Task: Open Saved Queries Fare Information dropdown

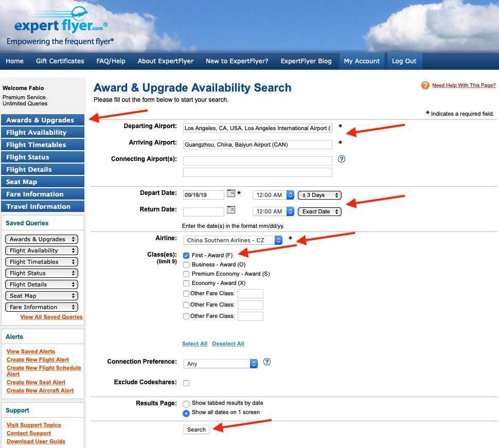Action: tap(42, 308)
